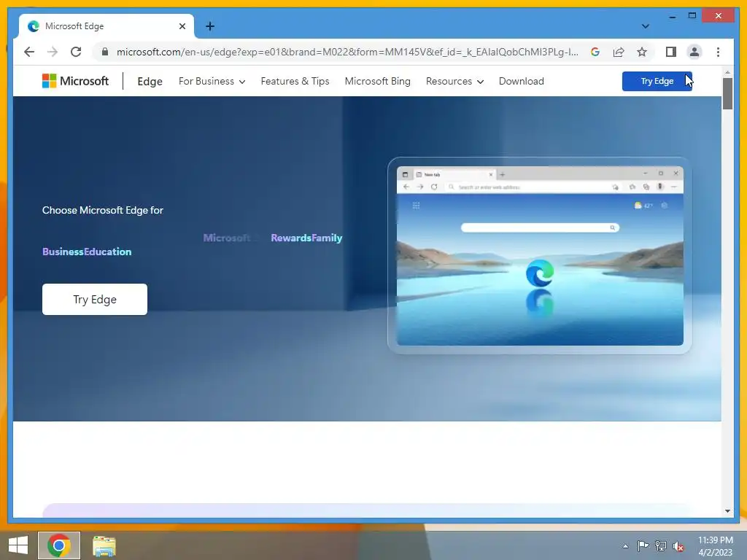The image size is (747, 560).
Task: View site info via padlock icon
Action: tap(105, 52)
